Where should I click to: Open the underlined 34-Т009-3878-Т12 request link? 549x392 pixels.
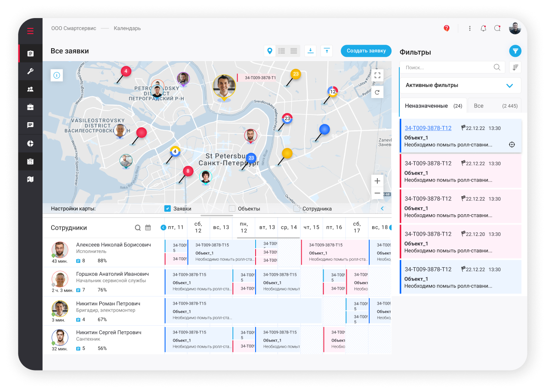point(428,128)
